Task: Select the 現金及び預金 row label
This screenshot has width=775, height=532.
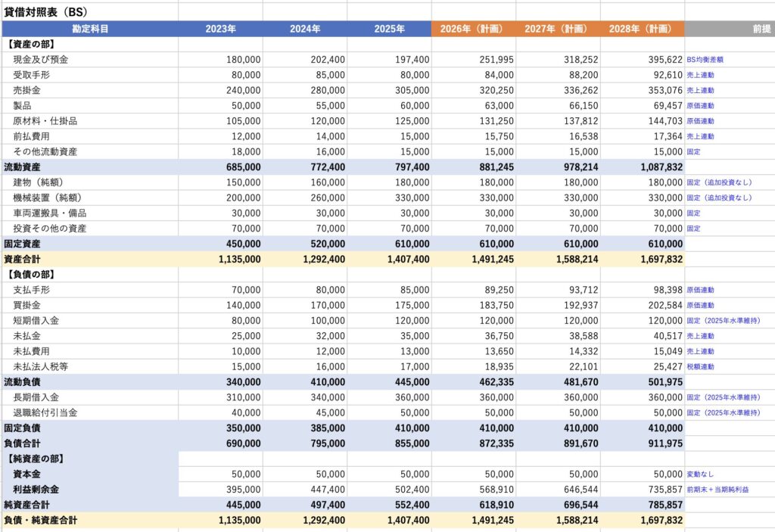Action: pyautogui.click(x=41, y=60)
